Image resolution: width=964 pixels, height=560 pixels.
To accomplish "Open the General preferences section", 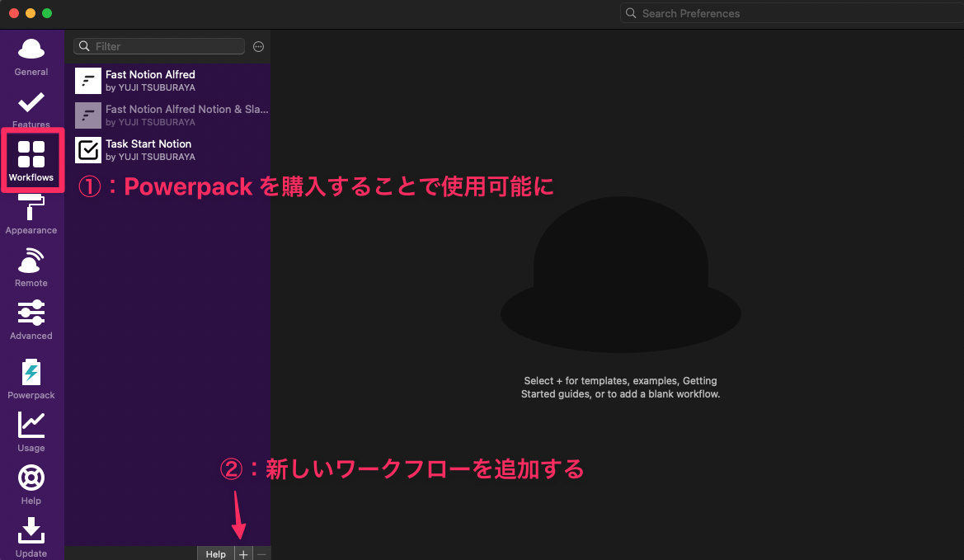I will coord(31,57).
